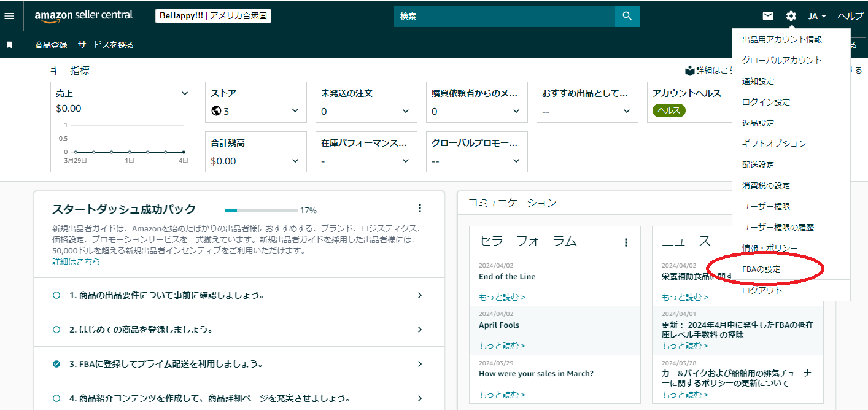This screenshot has width=868, height=410.
Task: Choose ギフトオプション in the settings menu
Action: (x=774, y=144)
